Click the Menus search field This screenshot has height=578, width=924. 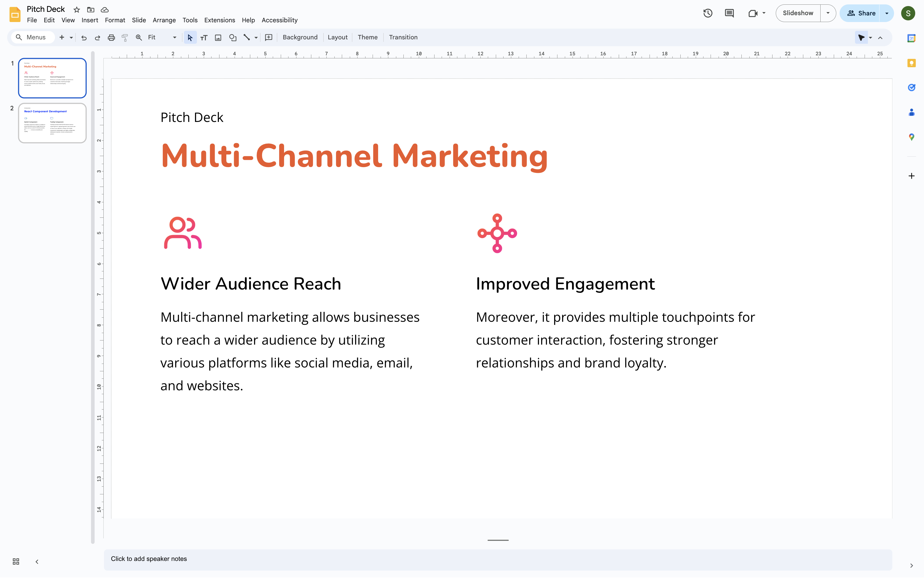coord(33,37)
